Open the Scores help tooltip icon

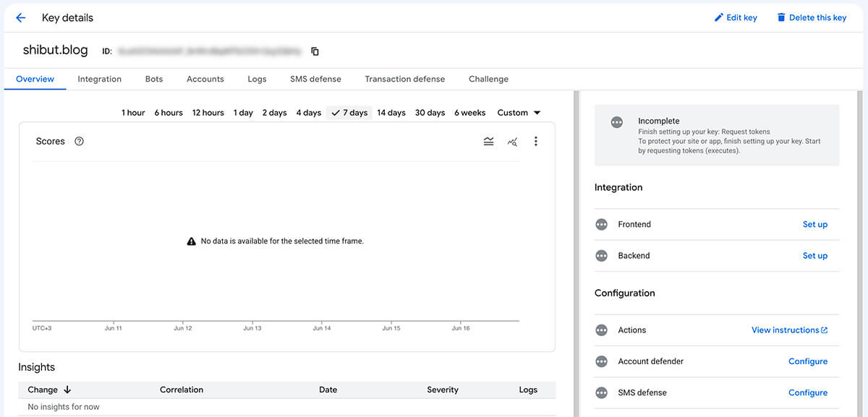(80, 141)
